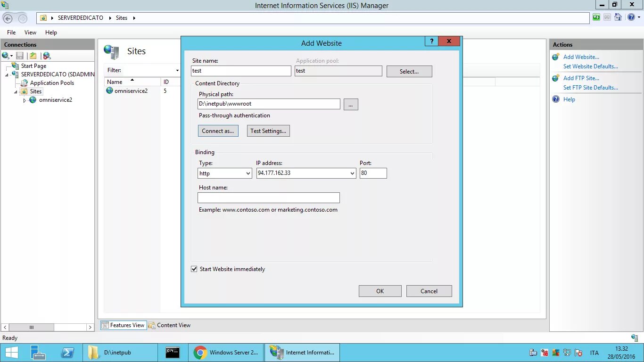Click the Help question-mark icon top right
This screenshot has height=362, width=644.
coord(631,17)
